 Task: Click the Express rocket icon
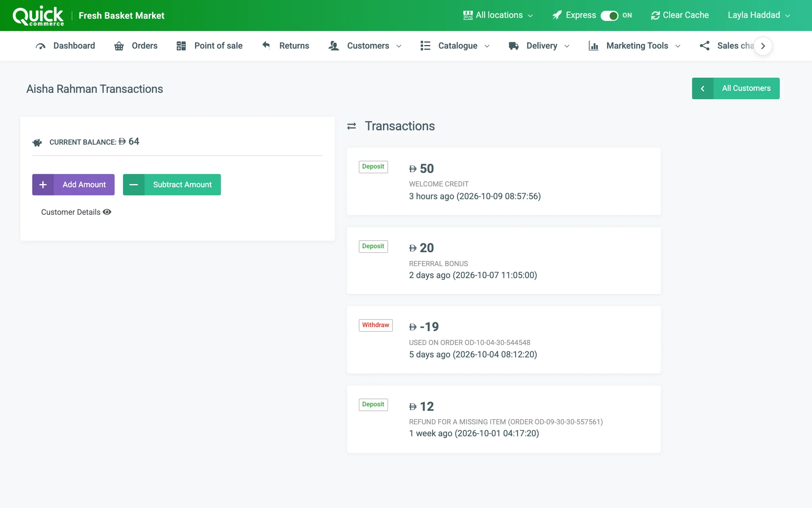click(x=557, y=15)
